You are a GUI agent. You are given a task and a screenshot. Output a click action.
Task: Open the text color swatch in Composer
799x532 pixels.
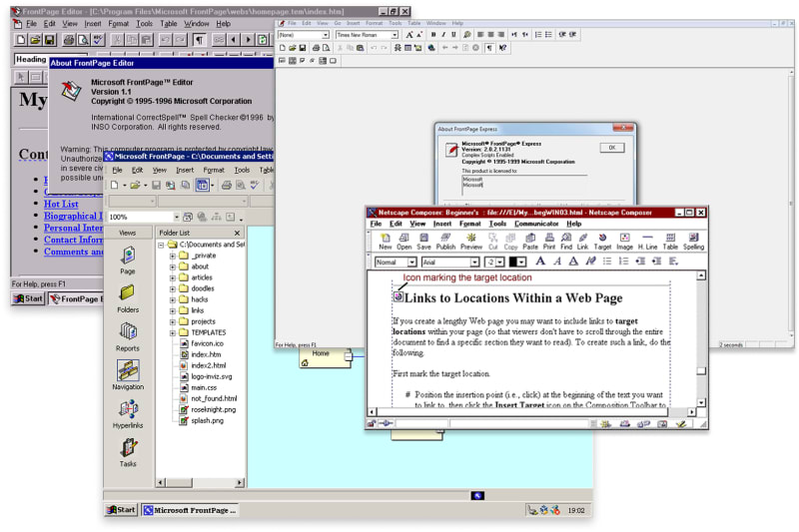(517, 263)
